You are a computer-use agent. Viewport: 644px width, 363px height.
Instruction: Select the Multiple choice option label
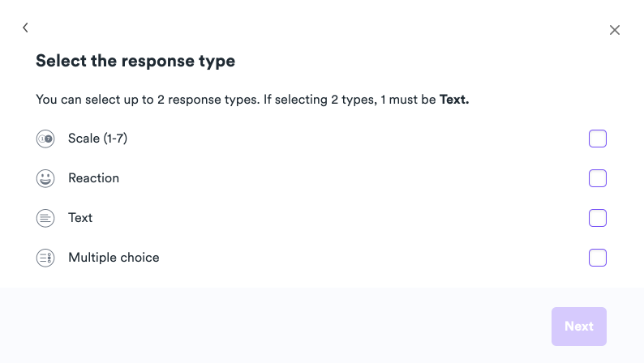click(x=114, y=258)
